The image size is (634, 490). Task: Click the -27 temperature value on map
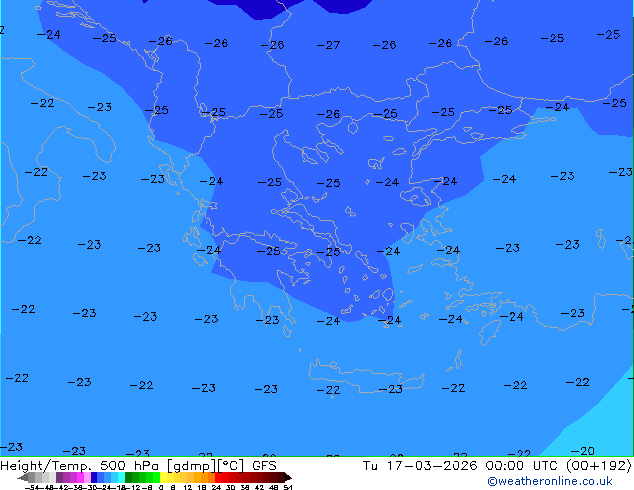328,45
